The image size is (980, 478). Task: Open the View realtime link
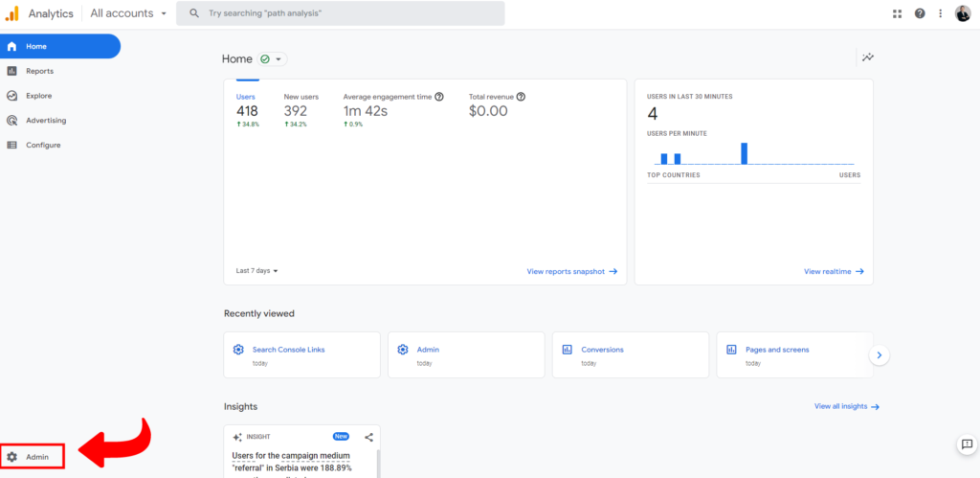pos(834,271)
